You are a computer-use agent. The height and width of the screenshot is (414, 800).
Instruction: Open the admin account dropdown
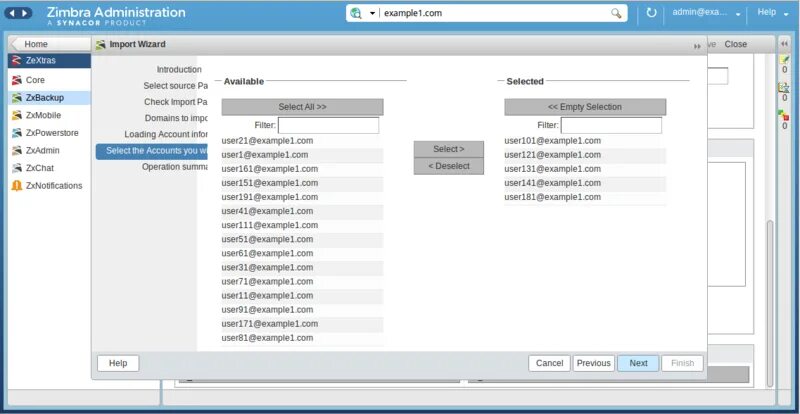[x=738, y=14]
